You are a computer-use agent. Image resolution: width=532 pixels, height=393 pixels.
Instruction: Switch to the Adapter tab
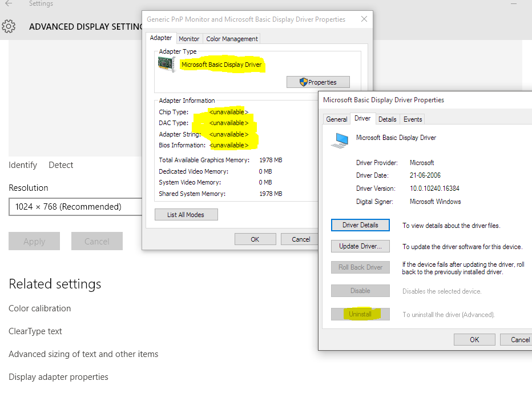tap(161, 38)
